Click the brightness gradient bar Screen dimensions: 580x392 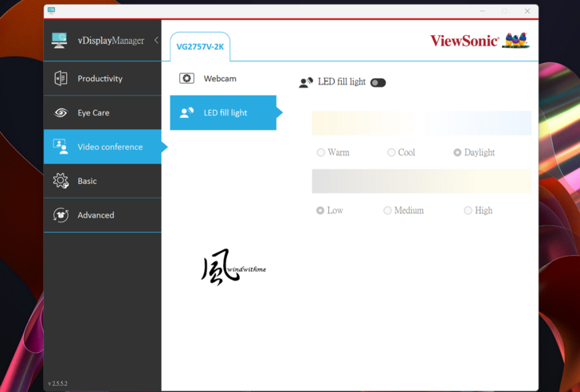(421, 181)
